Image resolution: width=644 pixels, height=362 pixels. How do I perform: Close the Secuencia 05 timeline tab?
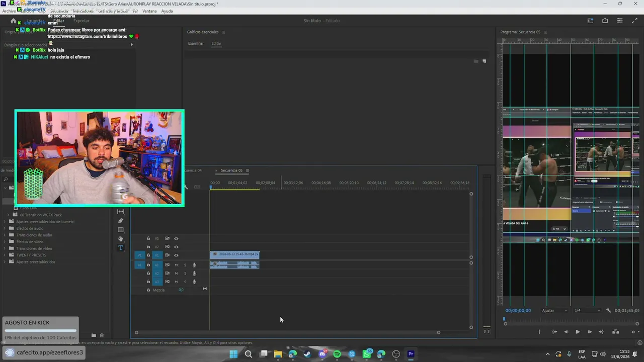click(217, 170)
